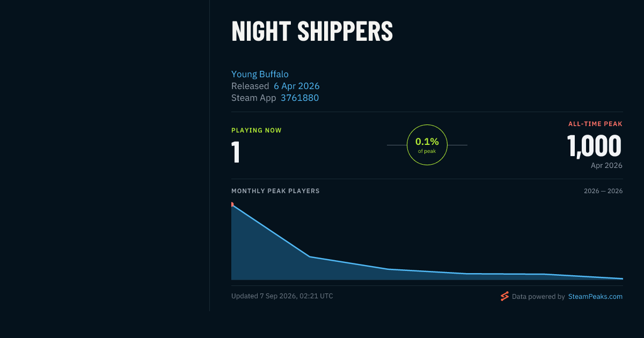Viewport: 644px width, 338px height.
Task: Click the Apr 2026 peak date
Action: click(x=606, y=165)
